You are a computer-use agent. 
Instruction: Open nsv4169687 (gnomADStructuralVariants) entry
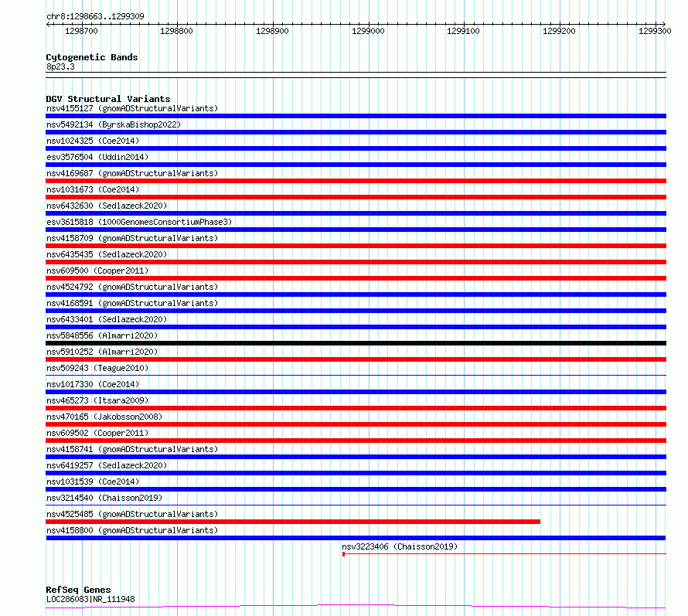[132, 173]
